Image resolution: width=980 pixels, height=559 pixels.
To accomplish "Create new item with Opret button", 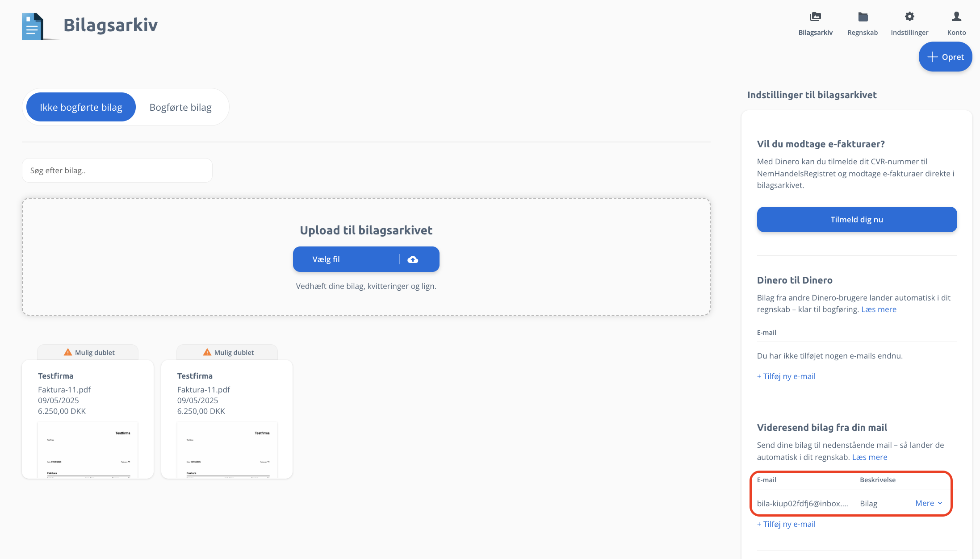I will pos(945,57).
